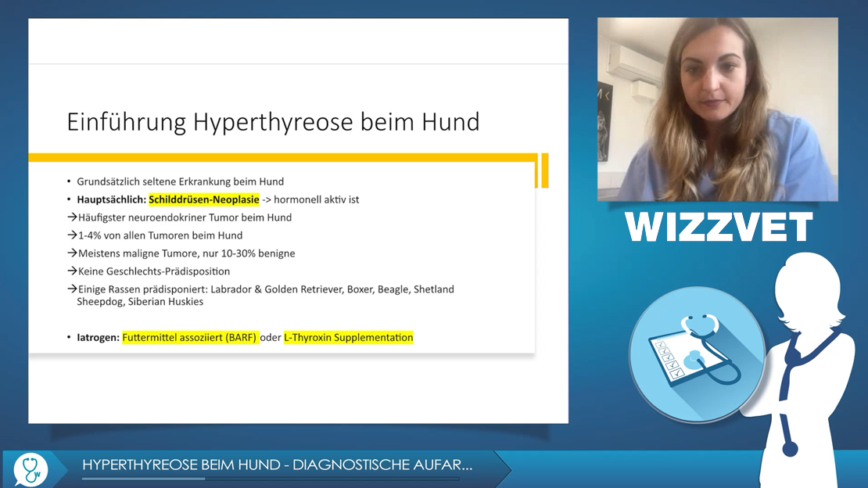The width and height of the screenshot is (868, 488).
Task: Click the progress bar under the video title
Action: (x=270, y=479)
